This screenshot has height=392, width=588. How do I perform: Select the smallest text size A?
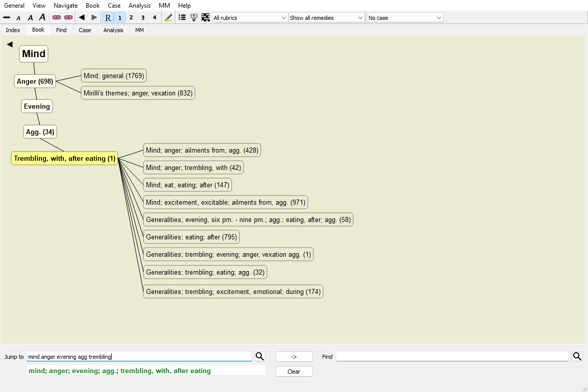coord(18,18)
